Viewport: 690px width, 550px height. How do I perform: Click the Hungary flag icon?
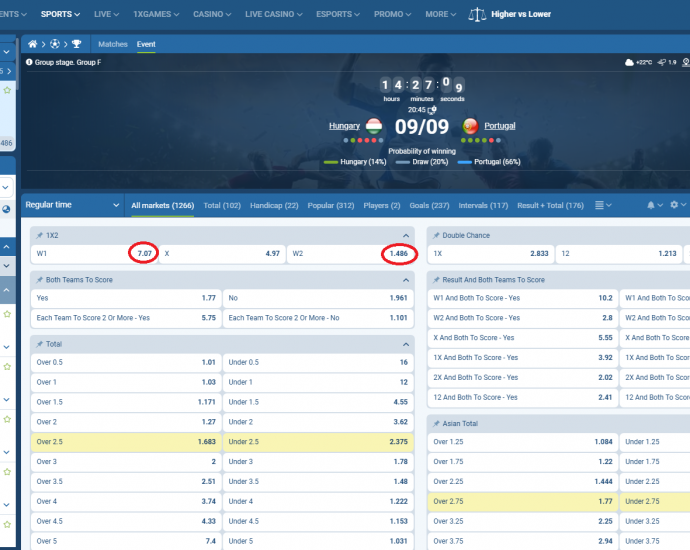(x=374, y=126)
